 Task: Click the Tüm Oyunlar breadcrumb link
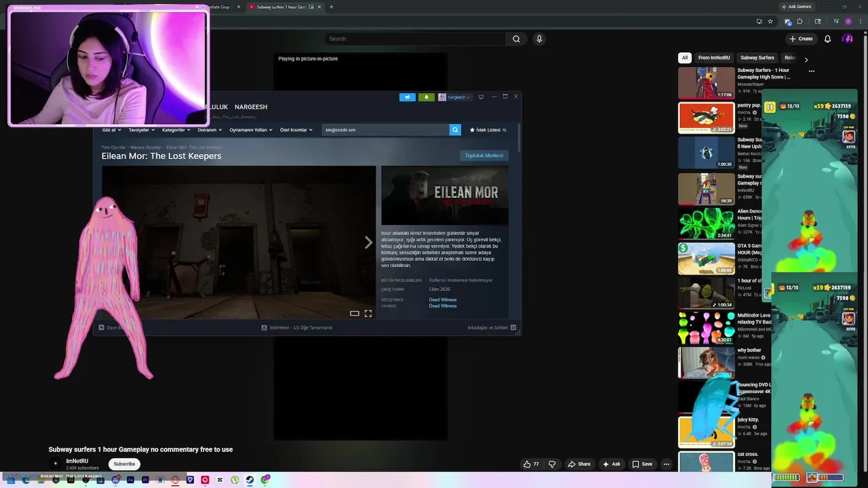114,147
